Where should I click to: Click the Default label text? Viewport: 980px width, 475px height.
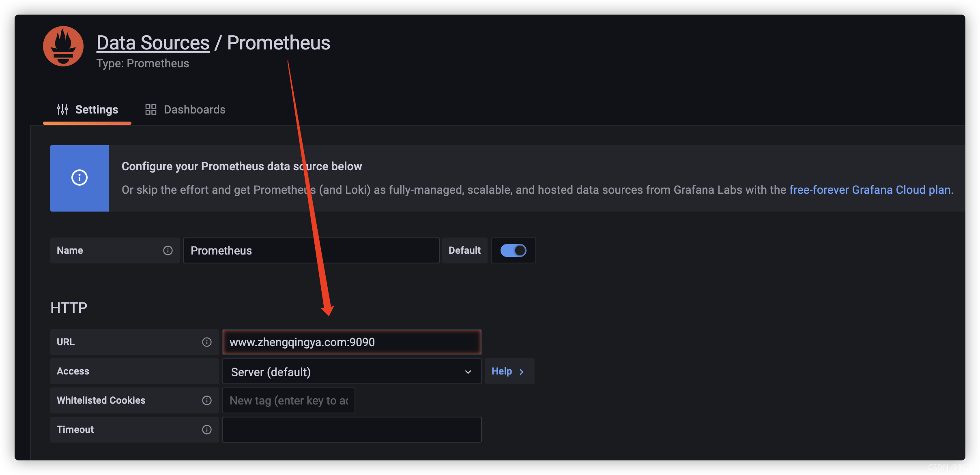click(465, 250)
